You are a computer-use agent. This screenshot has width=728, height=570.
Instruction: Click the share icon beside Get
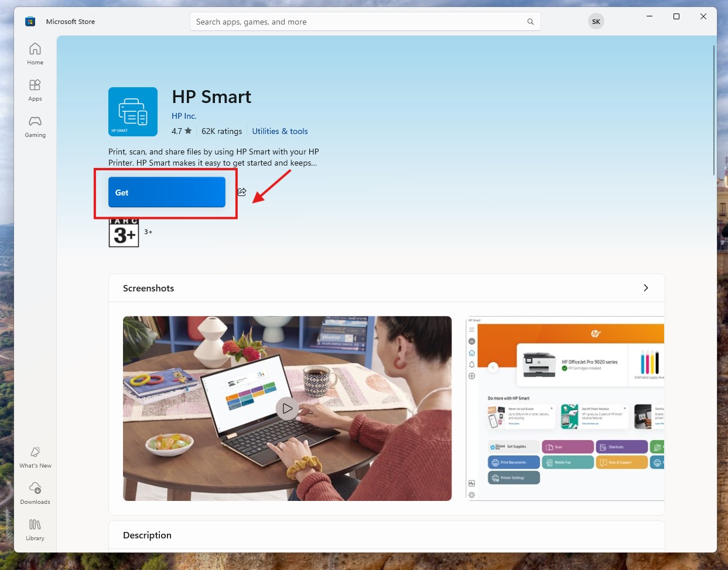click(242, 192)
